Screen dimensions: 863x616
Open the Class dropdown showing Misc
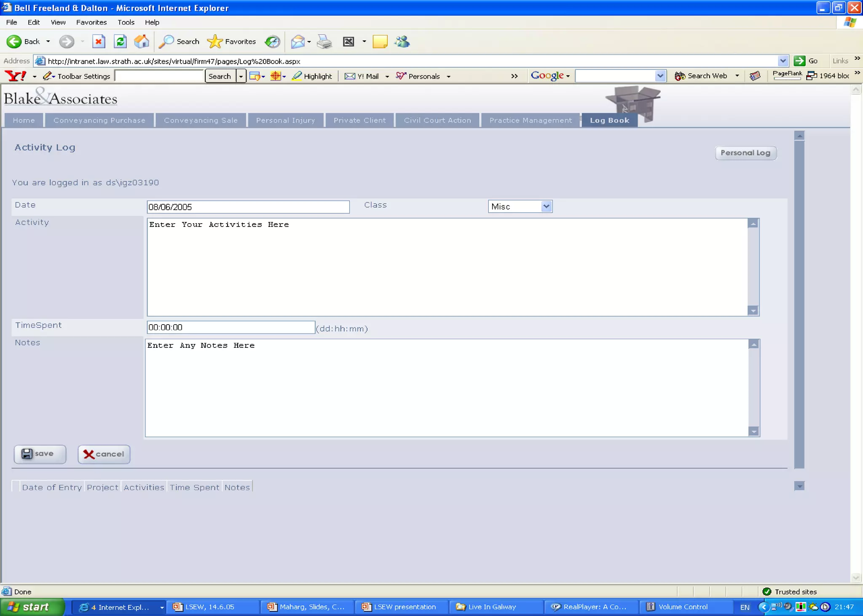pyautogui.click(x=546, y=206)
